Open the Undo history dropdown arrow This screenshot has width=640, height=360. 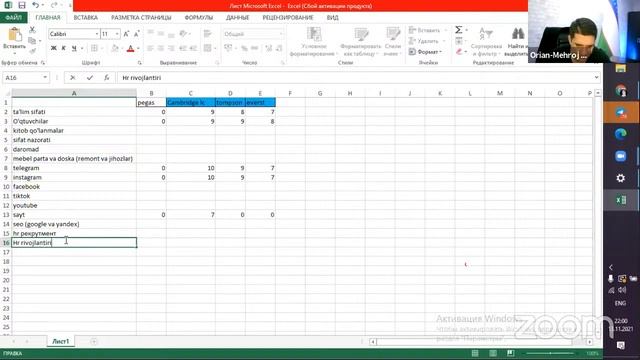point(43,5)
